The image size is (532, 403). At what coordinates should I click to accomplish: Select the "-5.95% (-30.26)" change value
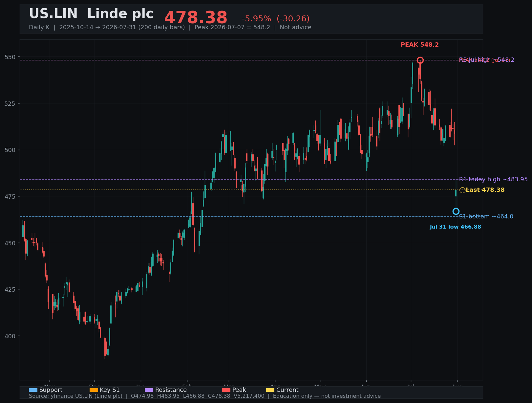click(276, 19)
